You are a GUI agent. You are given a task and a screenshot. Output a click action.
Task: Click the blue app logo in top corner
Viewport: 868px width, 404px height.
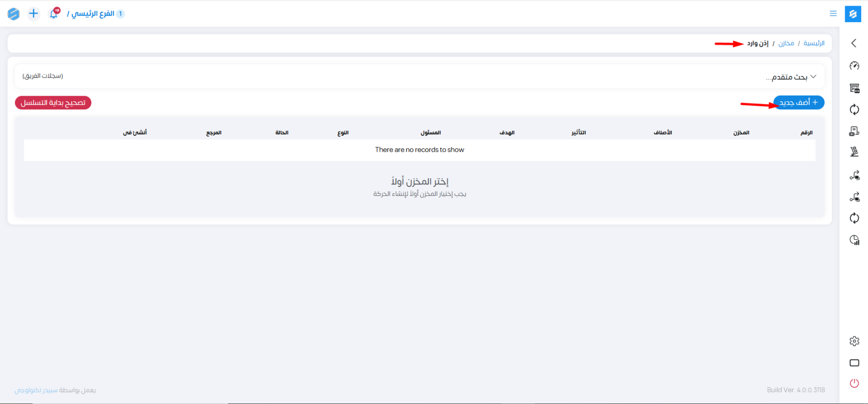[853, 14]
